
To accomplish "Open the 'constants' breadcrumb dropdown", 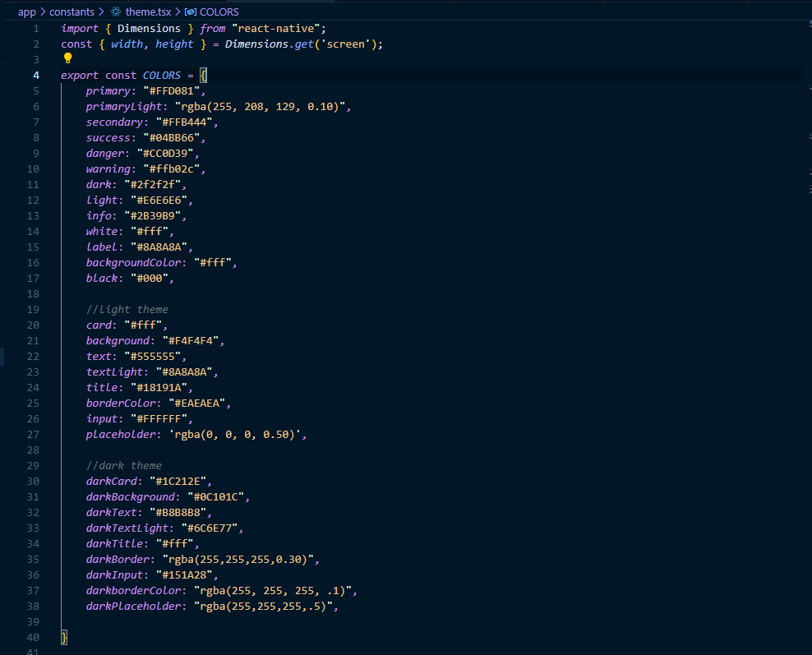I will (72, 12).
